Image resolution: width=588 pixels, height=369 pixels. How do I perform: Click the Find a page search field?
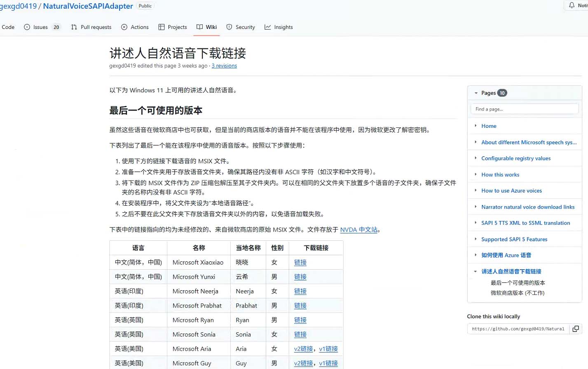[524, 109]
